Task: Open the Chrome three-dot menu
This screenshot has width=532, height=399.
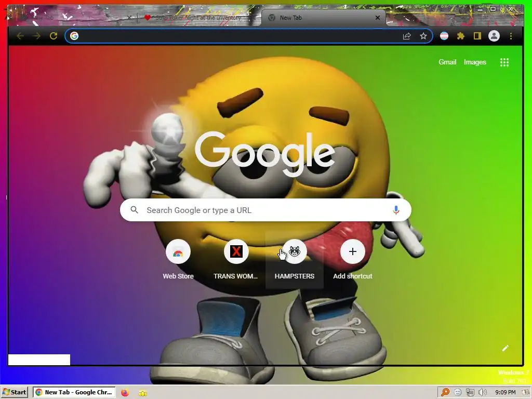Action: pyautogui.click(x=511, y=36)
